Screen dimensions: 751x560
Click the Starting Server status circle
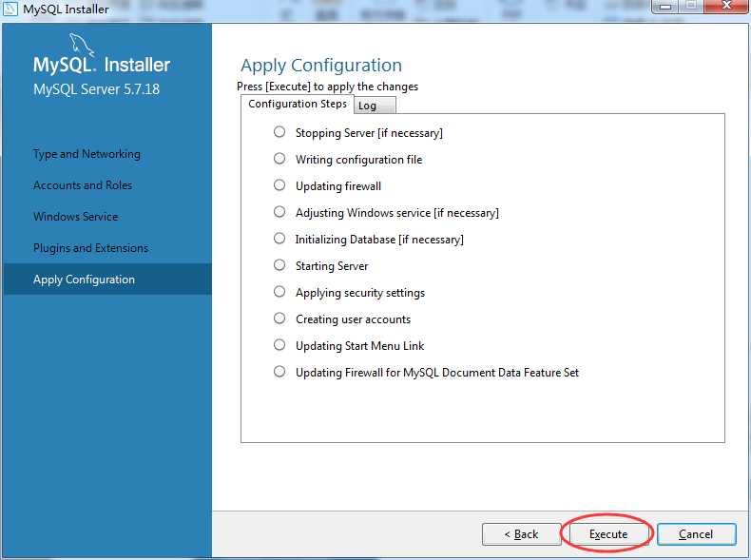[x=279, y=265]
